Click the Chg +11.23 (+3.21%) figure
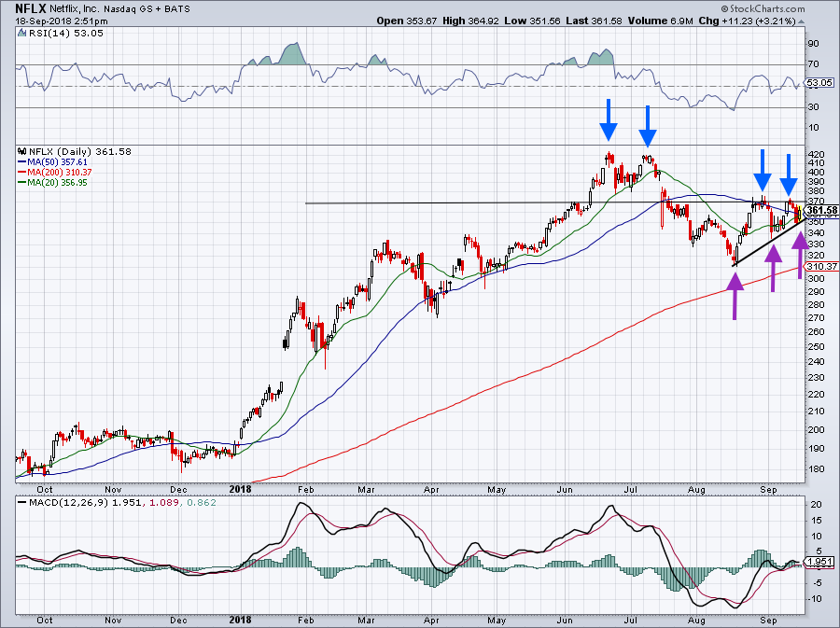Screen dimensions: 840x628 click(748, 21)
